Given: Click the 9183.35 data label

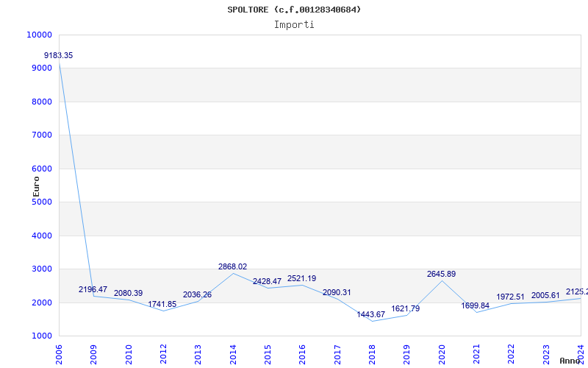Looking at the screenshot, I should [x=59, y=56].
